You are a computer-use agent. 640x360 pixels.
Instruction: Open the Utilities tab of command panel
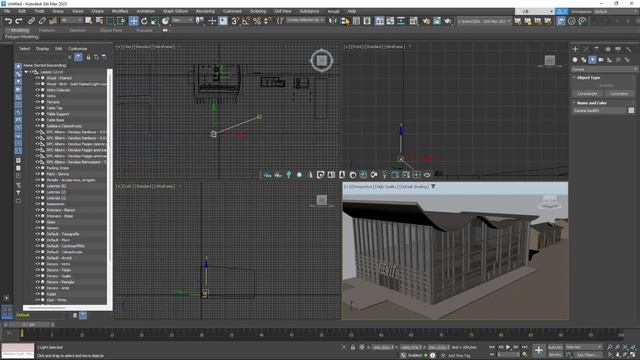point(629,49)
